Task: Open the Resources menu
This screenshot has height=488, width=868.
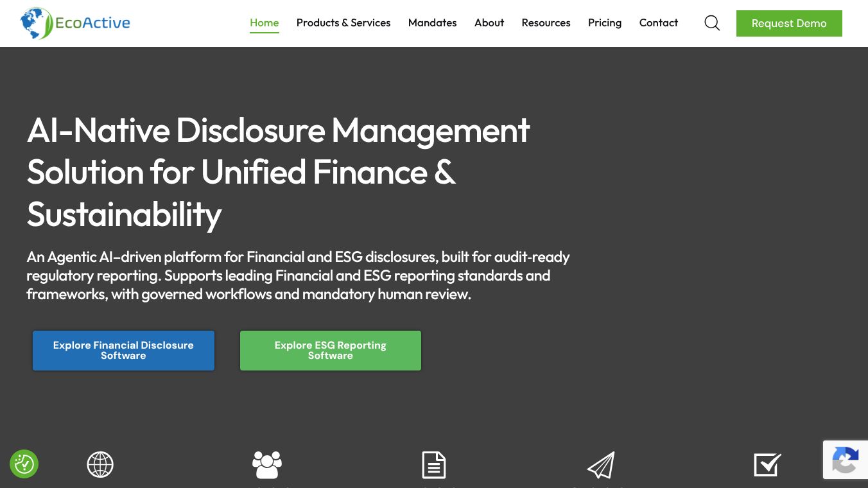Action: (x=546, y=23)
